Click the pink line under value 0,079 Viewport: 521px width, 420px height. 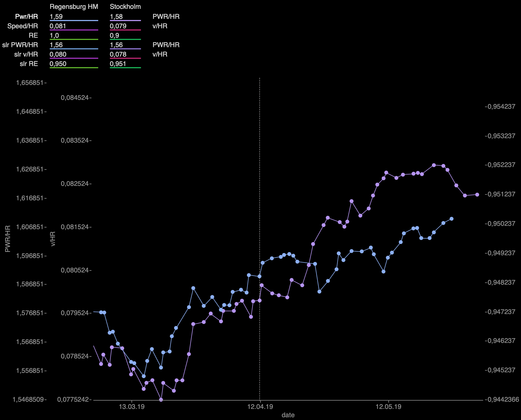125,30
